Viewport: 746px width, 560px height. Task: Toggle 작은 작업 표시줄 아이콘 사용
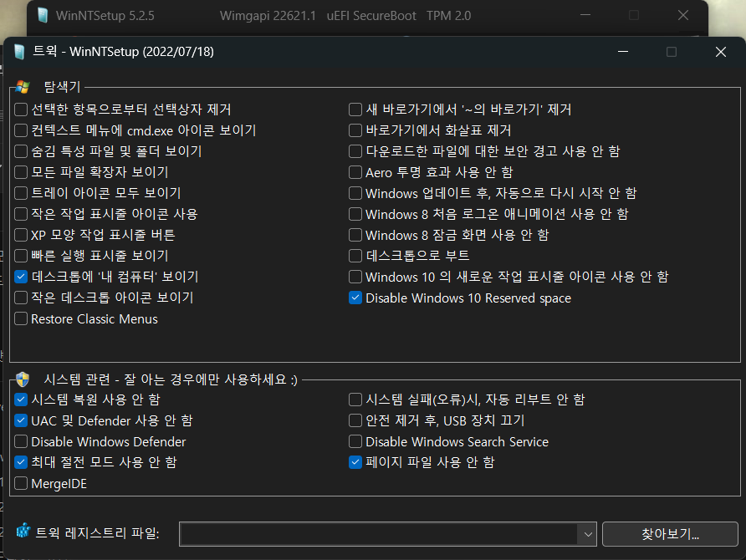[x=21, y=214]
